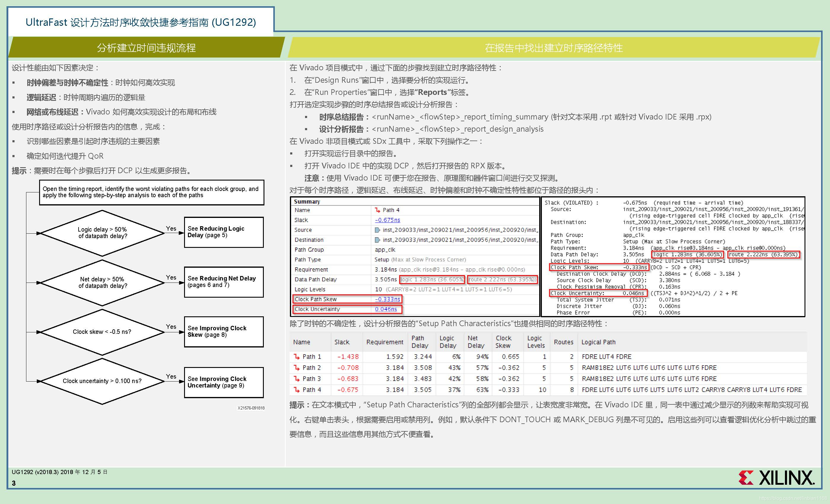Click 'Source Clock Delay' in the text report
830x504 pixels.
tap(584, 280)
